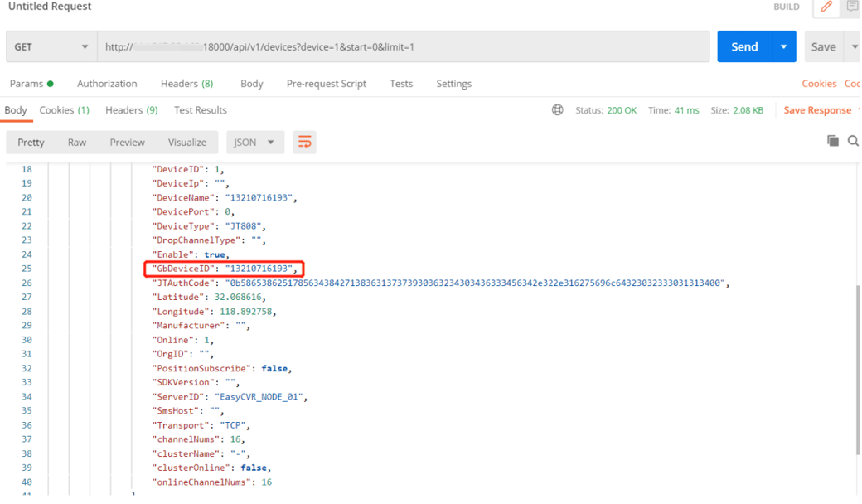Click the Send button

coord(743,47)
